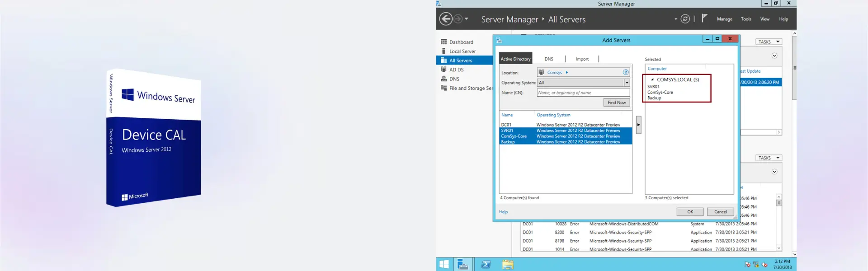
Task: Click the right-arrow add to Selected button
Action: (x=638, y=125)
